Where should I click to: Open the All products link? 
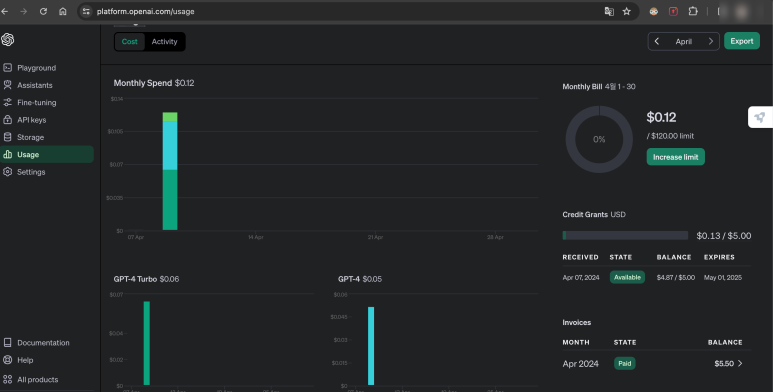pos(37,379)
